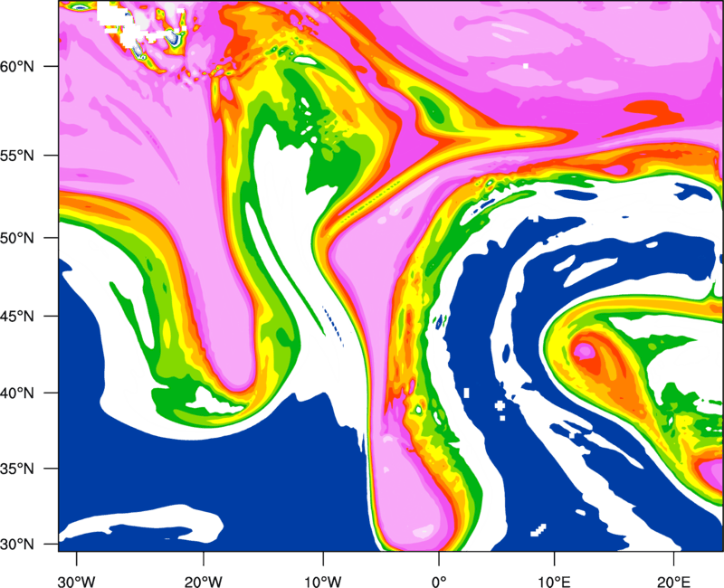Click the 45°N latitude label

(17, 317)
